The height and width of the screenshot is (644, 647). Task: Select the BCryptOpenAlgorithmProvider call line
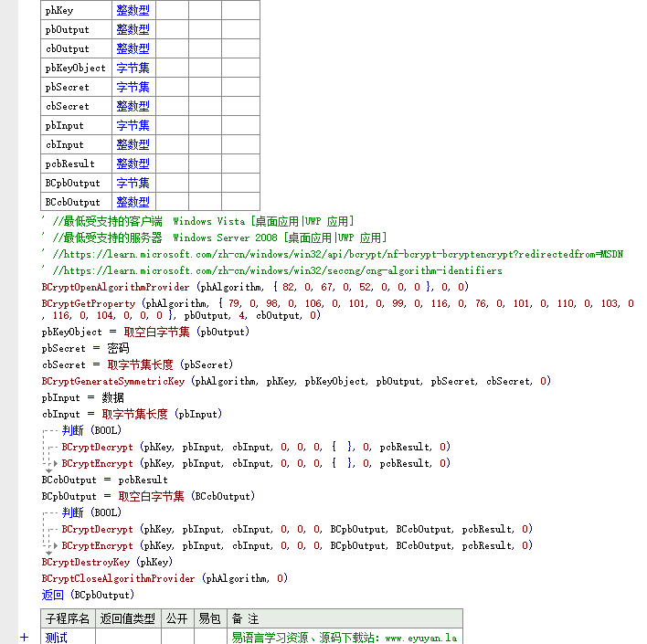pyautogui.click(x=255, y=287)
